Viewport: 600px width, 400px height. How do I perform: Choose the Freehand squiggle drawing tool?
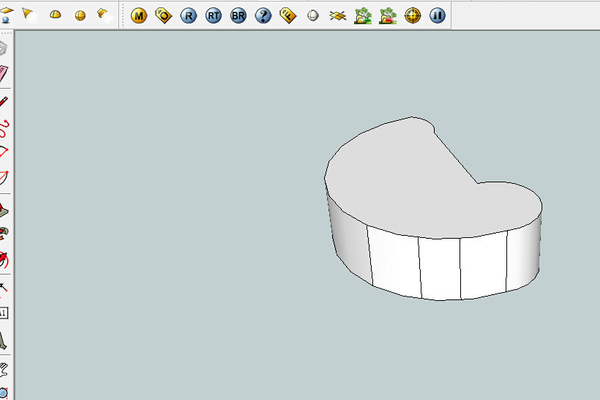click(x=4, y=127)
